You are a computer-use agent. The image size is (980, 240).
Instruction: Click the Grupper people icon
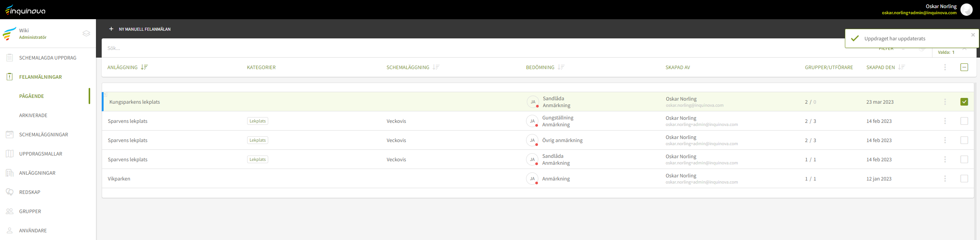tap(10, 211)
